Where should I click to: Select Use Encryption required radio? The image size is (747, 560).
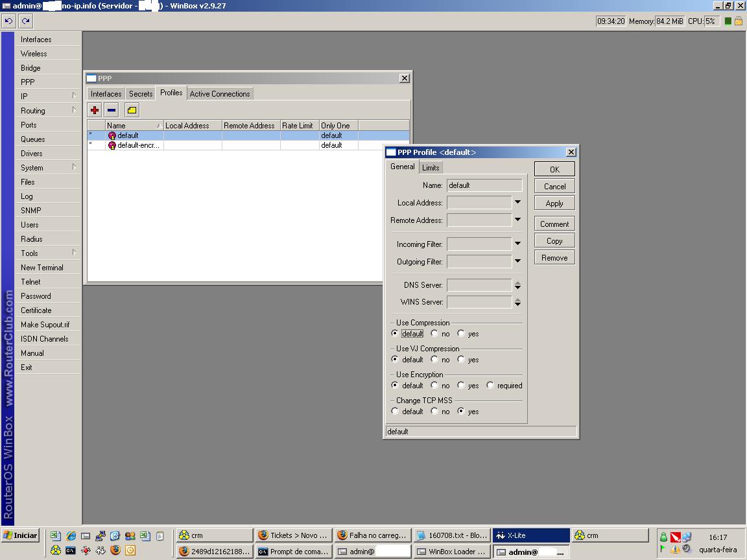[490, 385]
